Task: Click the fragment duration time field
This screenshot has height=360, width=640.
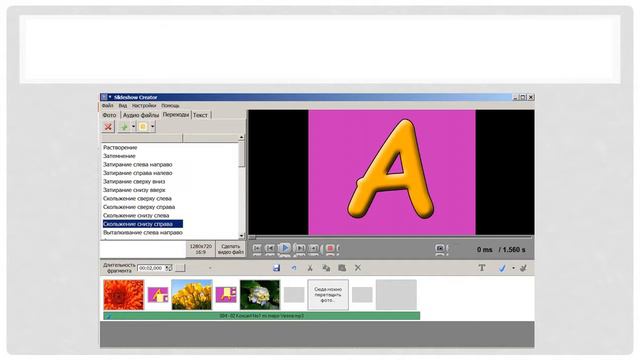Action: [151, 268]
